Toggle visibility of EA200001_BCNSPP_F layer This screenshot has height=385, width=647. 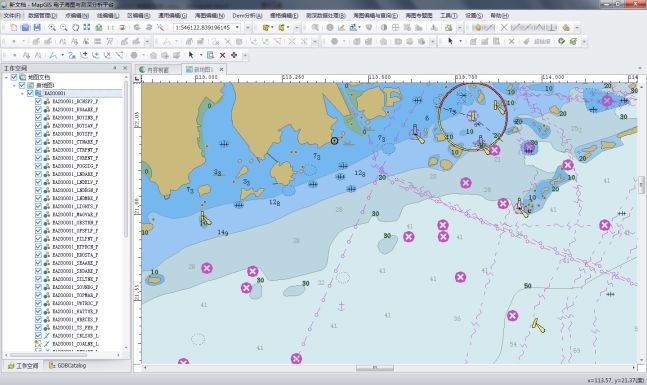38,102
